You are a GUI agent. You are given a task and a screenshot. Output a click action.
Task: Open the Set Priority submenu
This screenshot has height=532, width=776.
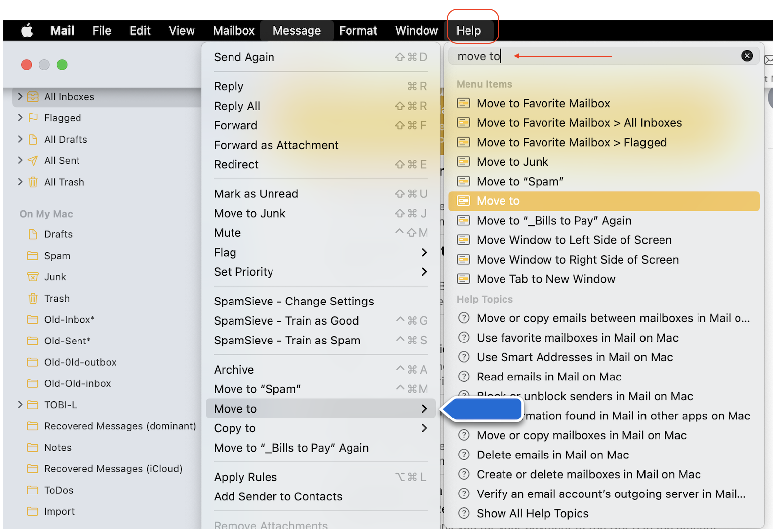(x=321, y=272)
